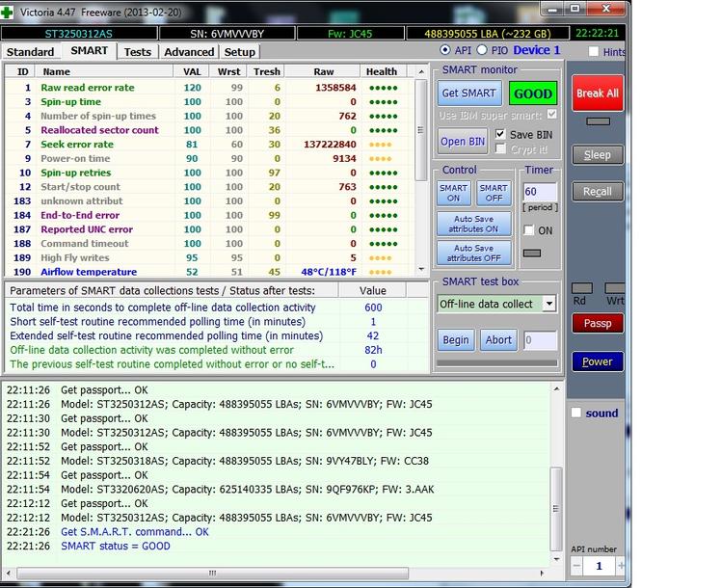Click the Raw column header

323,71
